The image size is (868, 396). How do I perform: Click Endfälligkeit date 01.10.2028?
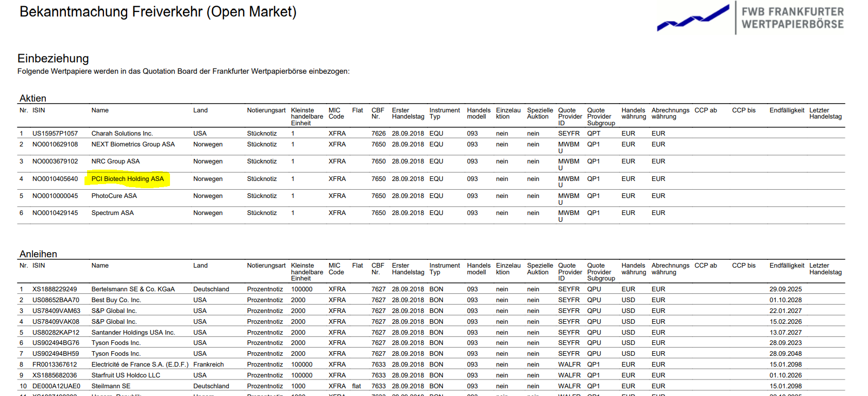(x=786, y=300)
